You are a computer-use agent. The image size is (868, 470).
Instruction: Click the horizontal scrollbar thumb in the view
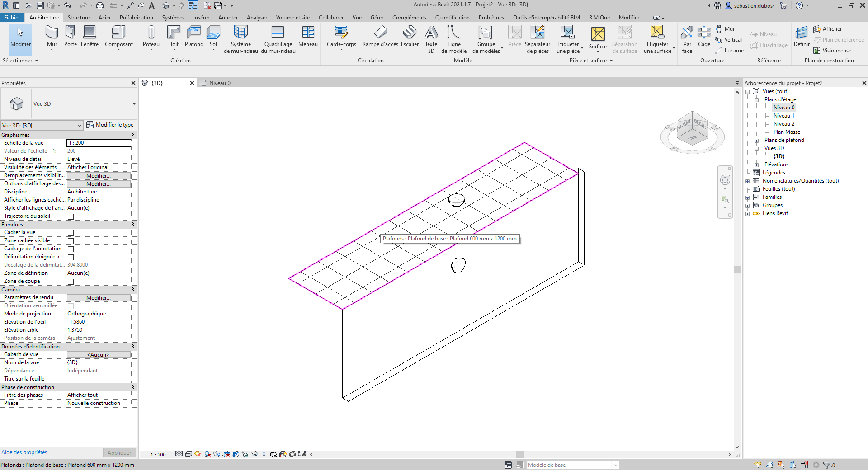click(x=520, y=454)
